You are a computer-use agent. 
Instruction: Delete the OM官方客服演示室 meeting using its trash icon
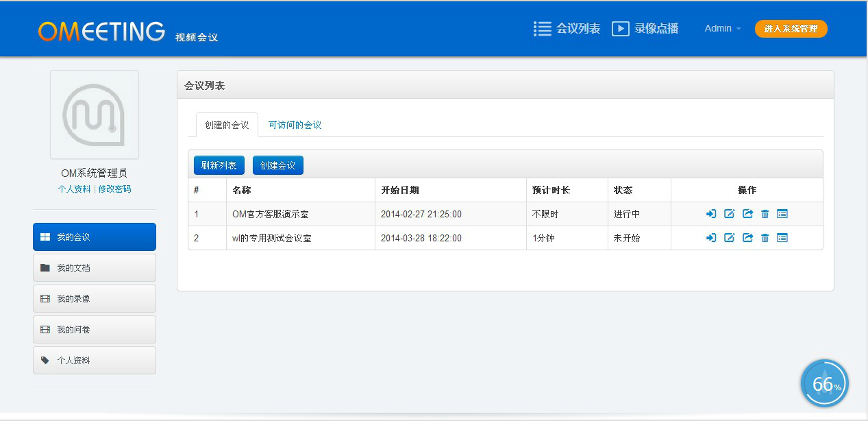click(x=765, y=214)
